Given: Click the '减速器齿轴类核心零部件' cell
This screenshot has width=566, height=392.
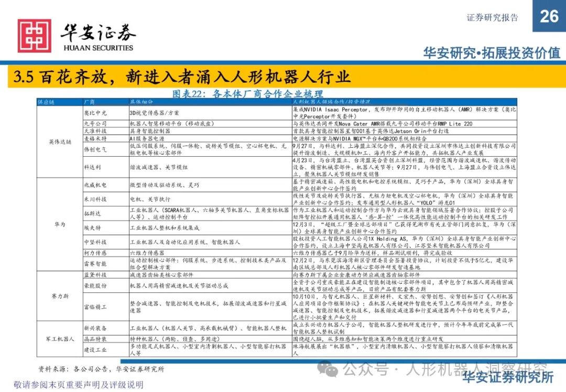Looking at the screenshot, I should click(x=211, y=275).
